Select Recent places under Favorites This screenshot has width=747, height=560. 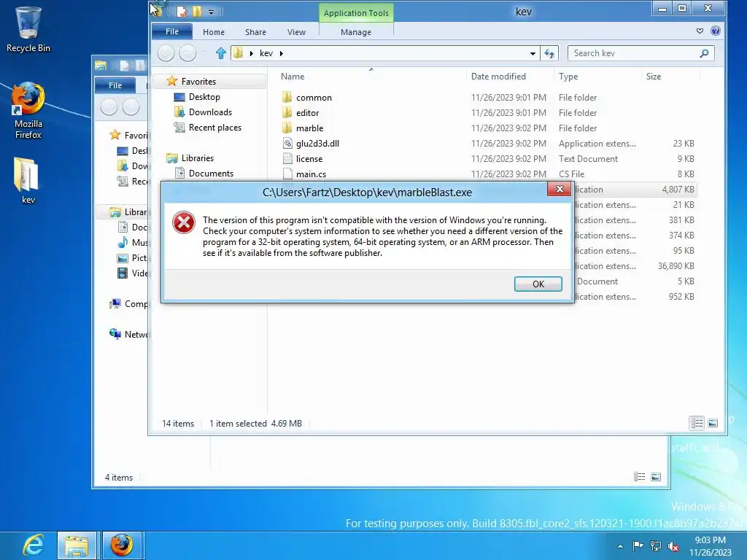pos(215,127)
